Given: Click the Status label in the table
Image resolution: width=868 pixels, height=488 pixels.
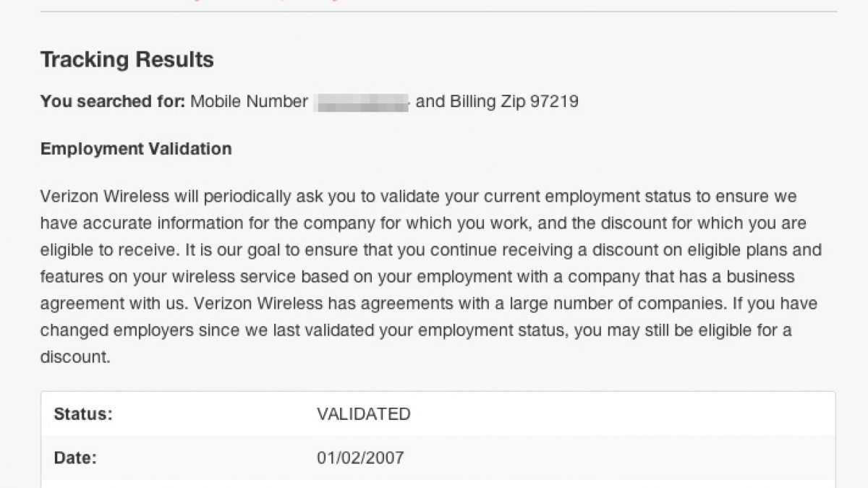Looking at the screenshot, I should pyautogui.click(x=83, y=414).
